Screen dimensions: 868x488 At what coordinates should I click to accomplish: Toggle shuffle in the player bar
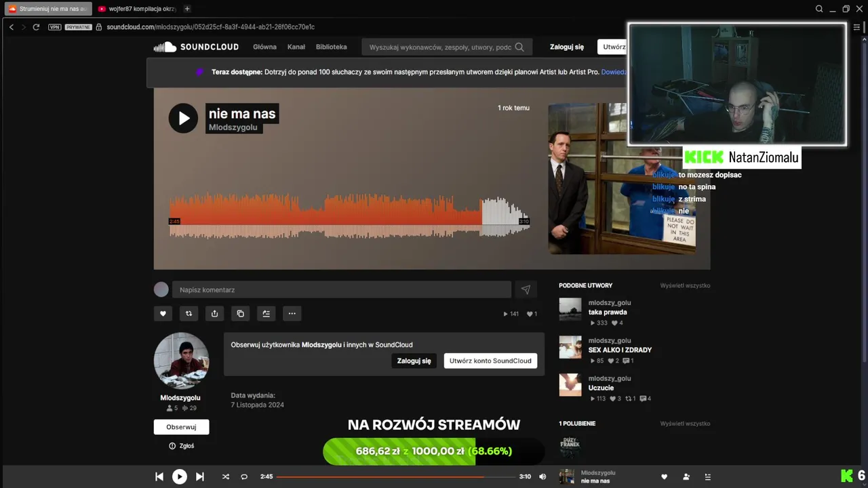coord(225,476)
